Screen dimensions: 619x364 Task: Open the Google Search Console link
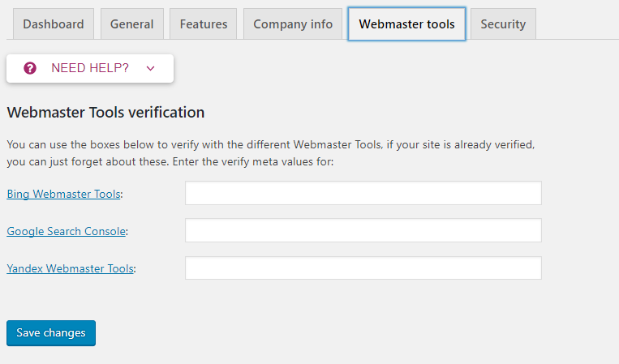click(x=67, y=231)
